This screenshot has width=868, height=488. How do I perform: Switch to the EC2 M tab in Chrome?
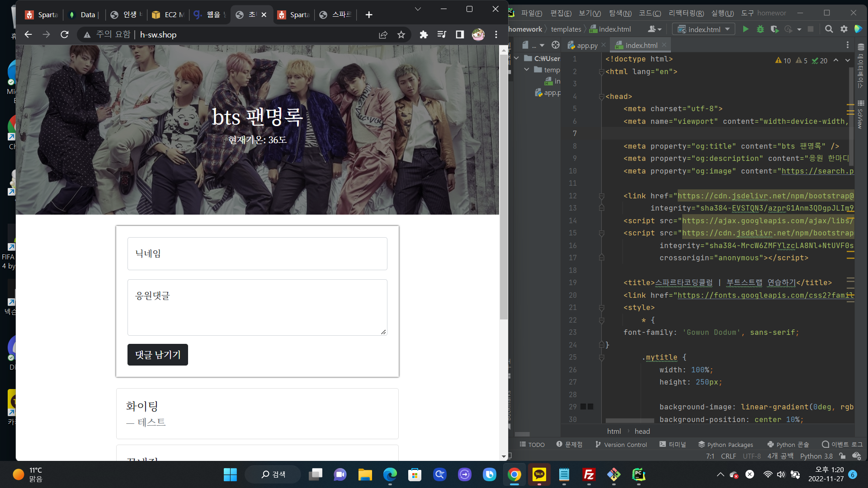coord(169,15)
